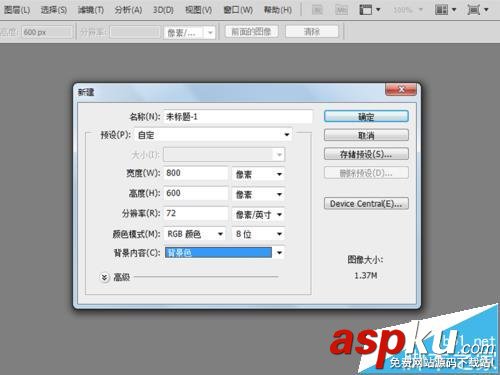Click the 确定 button in the 新建 dialog
This screenshot has height=375, width=500.
(366, 117)
